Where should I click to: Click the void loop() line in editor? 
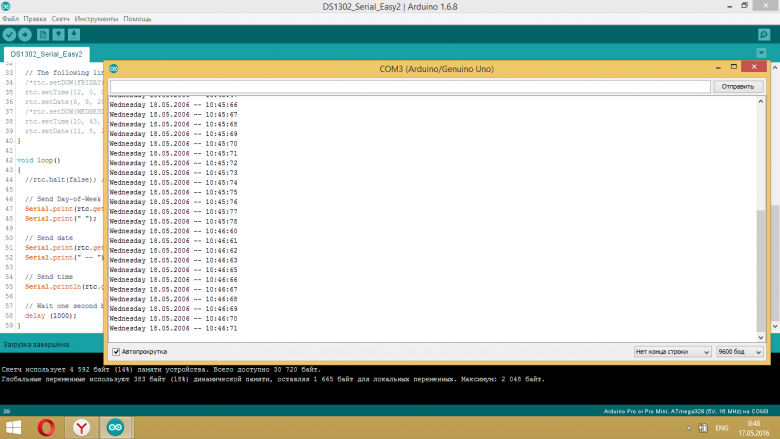click(38, 160)
